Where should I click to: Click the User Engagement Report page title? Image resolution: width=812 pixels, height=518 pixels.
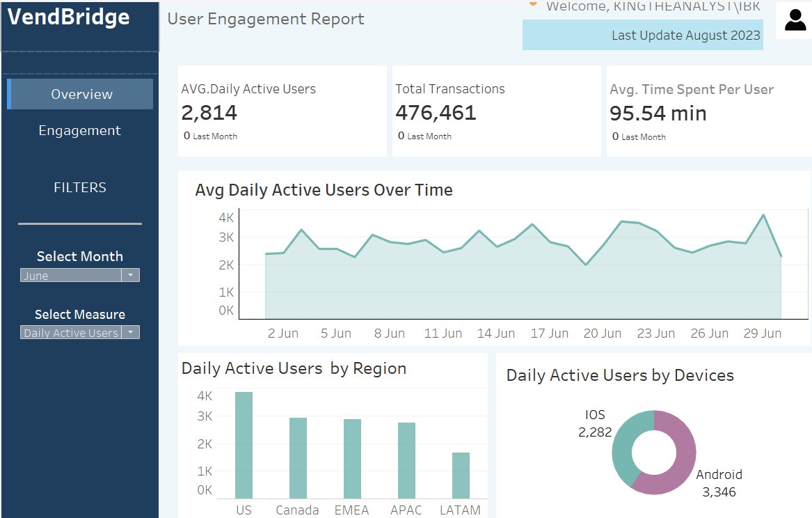coord(266,19)
